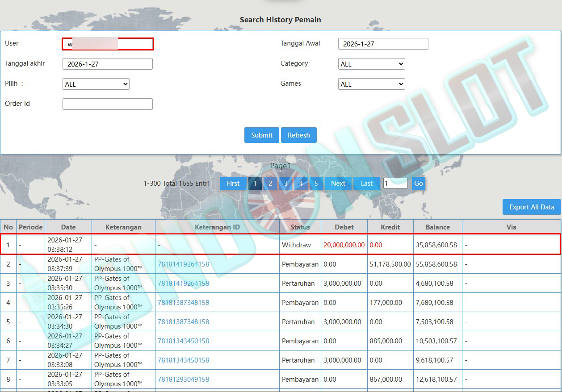Image resolution: width=562 pixels, height=392 pixels.
Task: Go to page 2 of results
Action: (270, 183)
